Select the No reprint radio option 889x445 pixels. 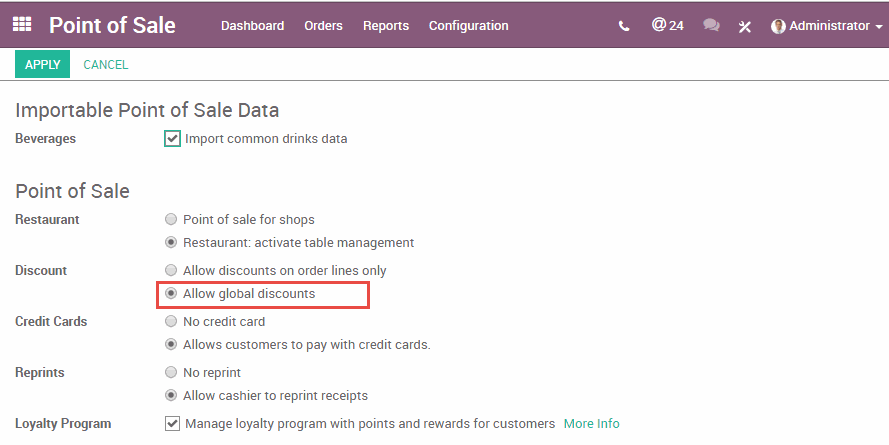[172, 373]
